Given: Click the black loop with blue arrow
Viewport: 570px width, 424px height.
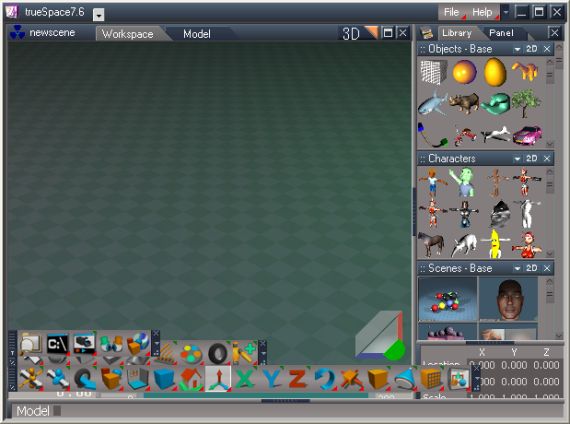Looking at the screenshot, I should coord(84,379).
